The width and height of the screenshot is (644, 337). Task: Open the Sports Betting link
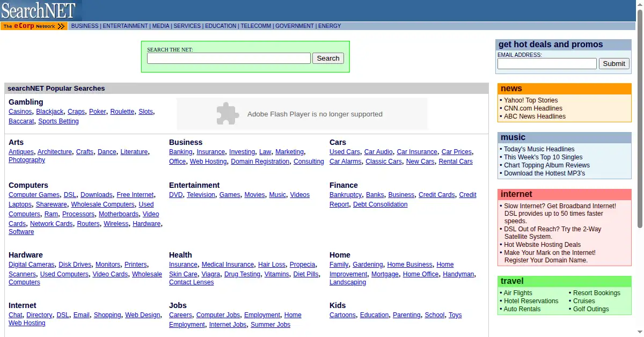pyautogui.click(x=58, y=121)
